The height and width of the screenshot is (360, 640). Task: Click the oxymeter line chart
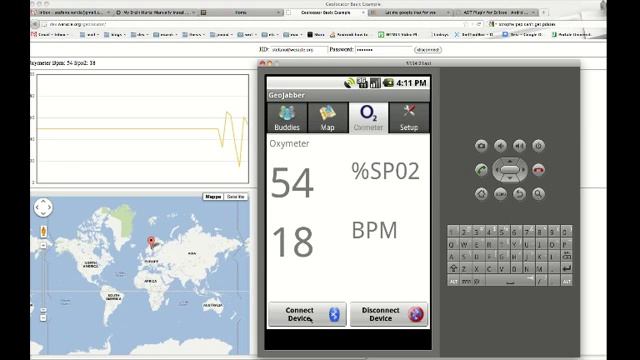pos(142,129)
